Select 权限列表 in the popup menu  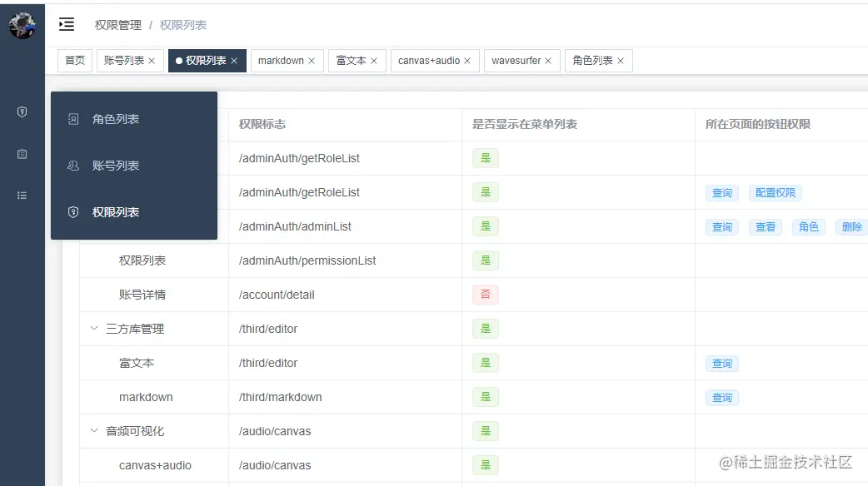[134, 211]
